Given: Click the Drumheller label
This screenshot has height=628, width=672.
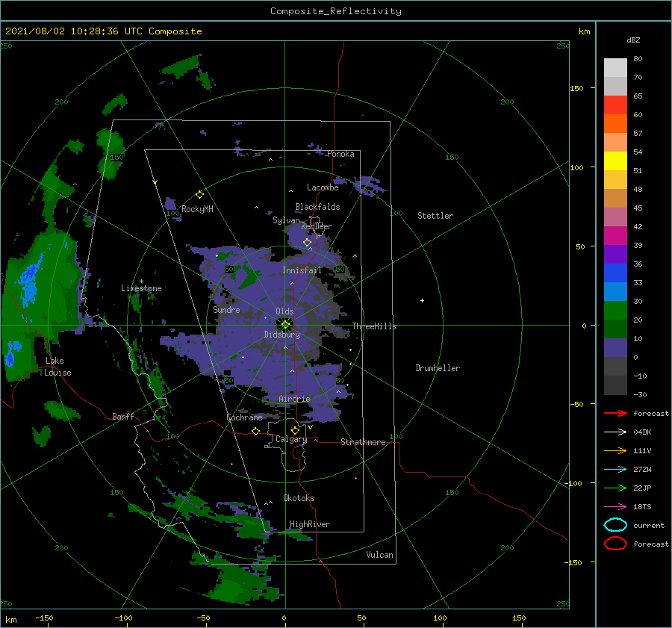Looking at the screenshot, I should coord(438,368).
